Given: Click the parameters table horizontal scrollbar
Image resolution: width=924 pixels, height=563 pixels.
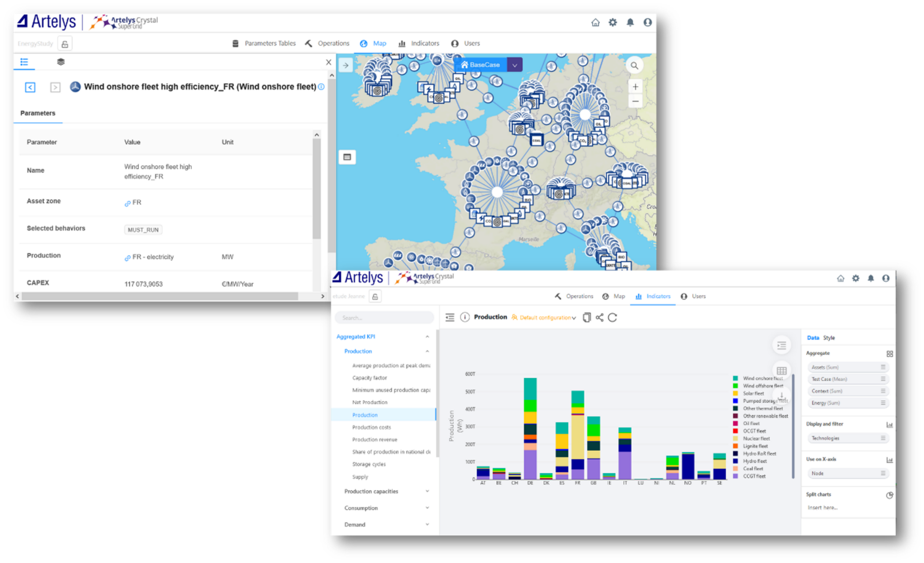Looking at the screenshot, I should pos(160,296).
